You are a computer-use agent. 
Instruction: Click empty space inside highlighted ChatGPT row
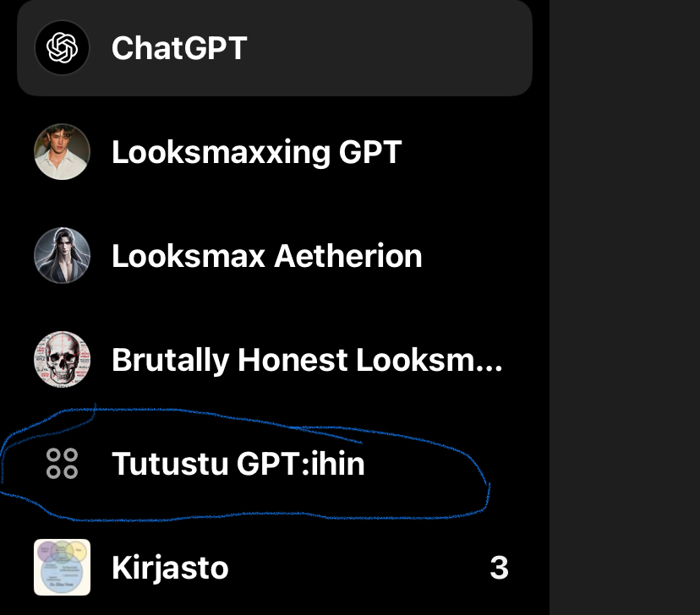(389, 48)
